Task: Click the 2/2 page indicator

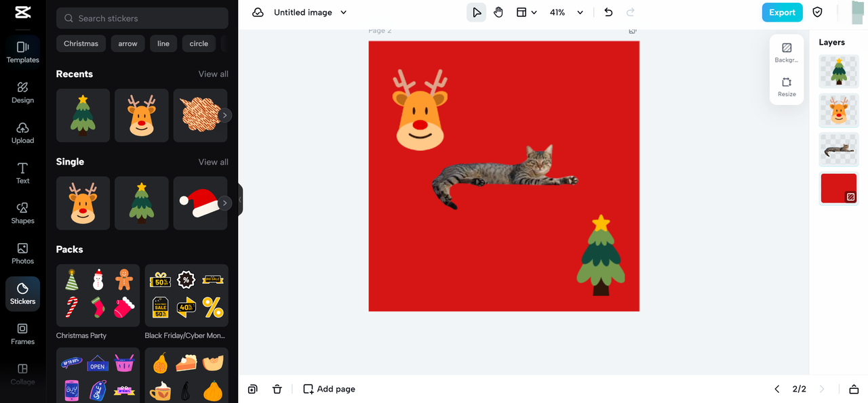Action: click(800, 389)
